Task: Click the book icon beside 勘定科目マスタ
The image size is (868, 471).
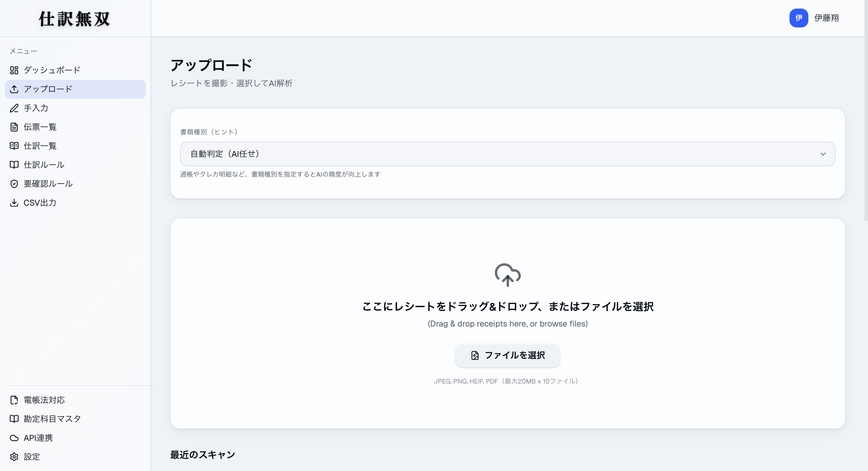Action: (14, 419)
